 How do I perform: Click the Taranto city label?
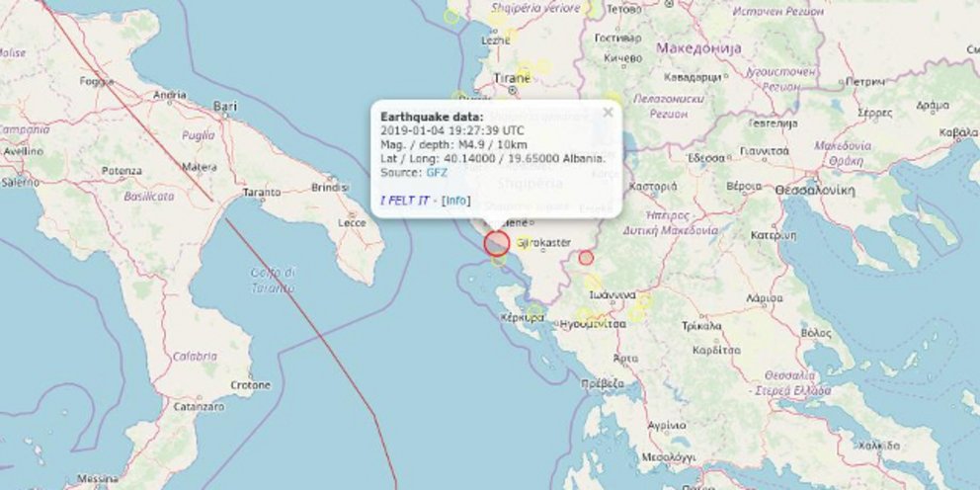pyautogui.click(x=261, y=193)
